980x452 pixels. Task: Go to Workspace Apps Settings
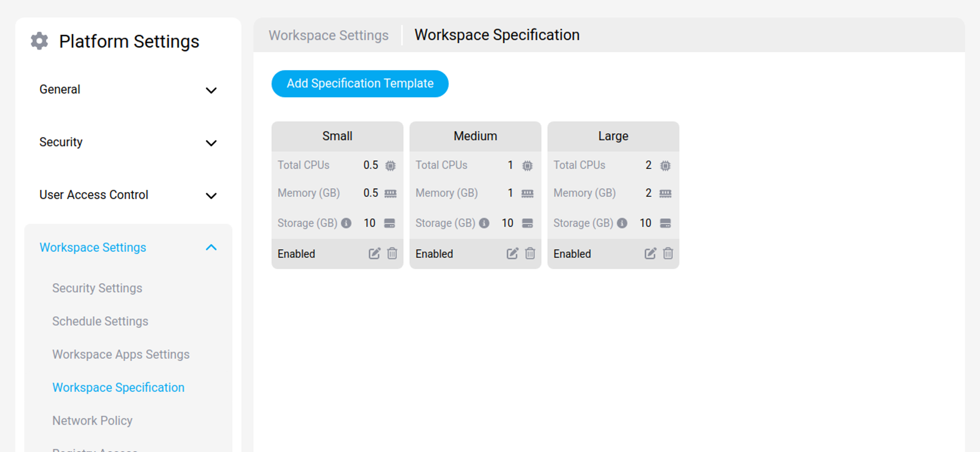pos(121,354)
